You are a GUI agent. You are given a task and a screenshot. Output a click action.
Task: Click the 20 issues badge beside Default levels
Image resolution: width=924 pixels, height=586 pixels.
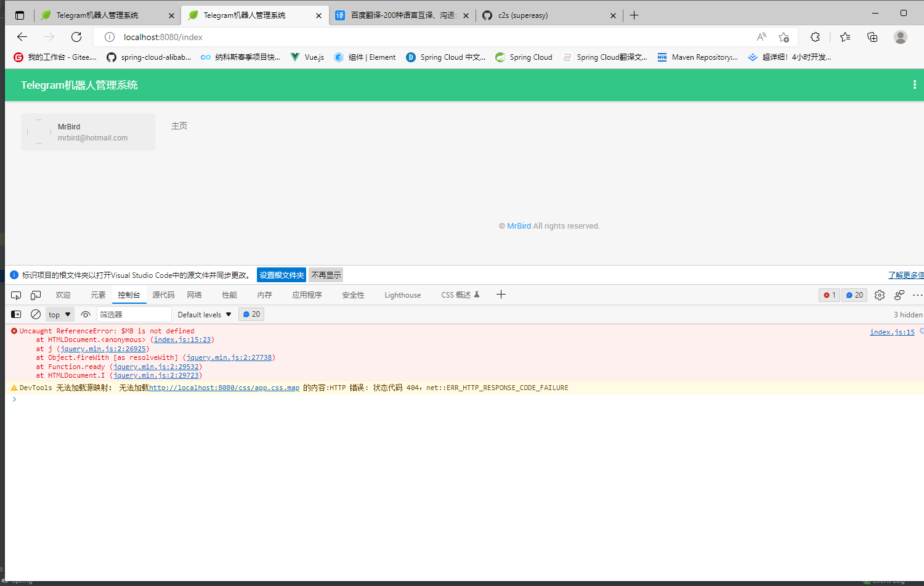[x=251, y=314]
